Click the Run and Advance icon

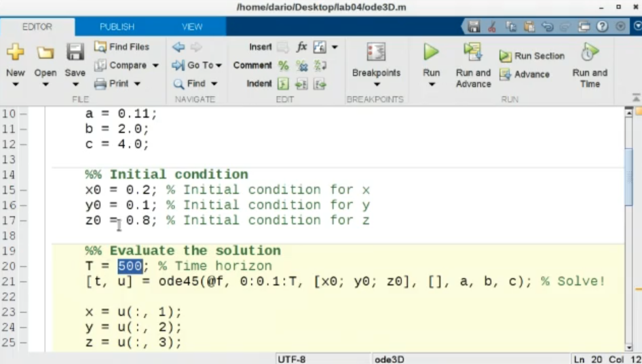coord(472,52)
